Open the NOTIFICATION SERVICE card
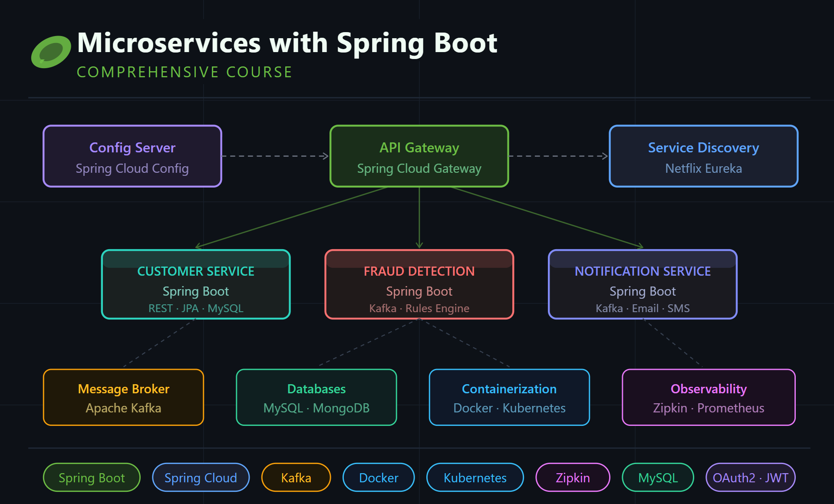The width and height of the screenshot is (834, 504). pyautogui.click(x=643, y=284)
